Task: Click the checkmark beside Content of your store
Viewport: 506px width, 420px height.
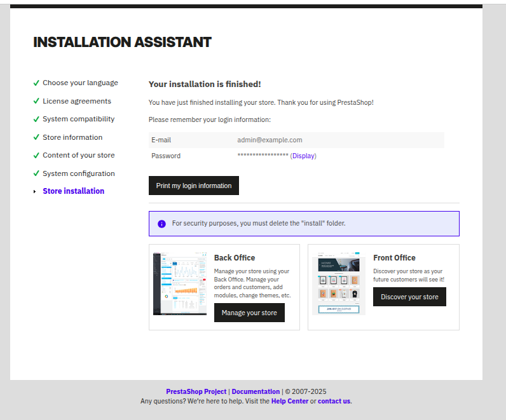Action: [36, 155]
